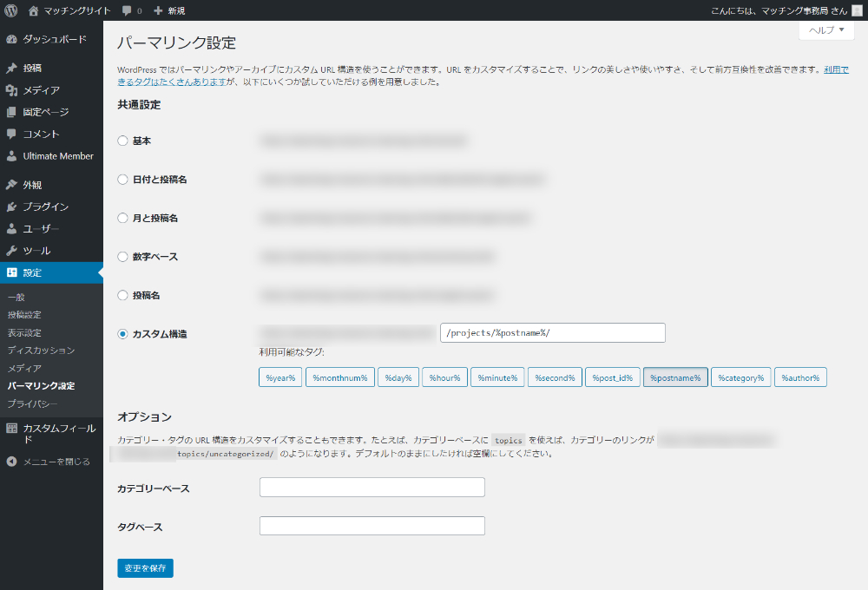The width and height of the screenshot is (868, 590).
Task: Open メディア settings submenu item
Action: point(24,368)
